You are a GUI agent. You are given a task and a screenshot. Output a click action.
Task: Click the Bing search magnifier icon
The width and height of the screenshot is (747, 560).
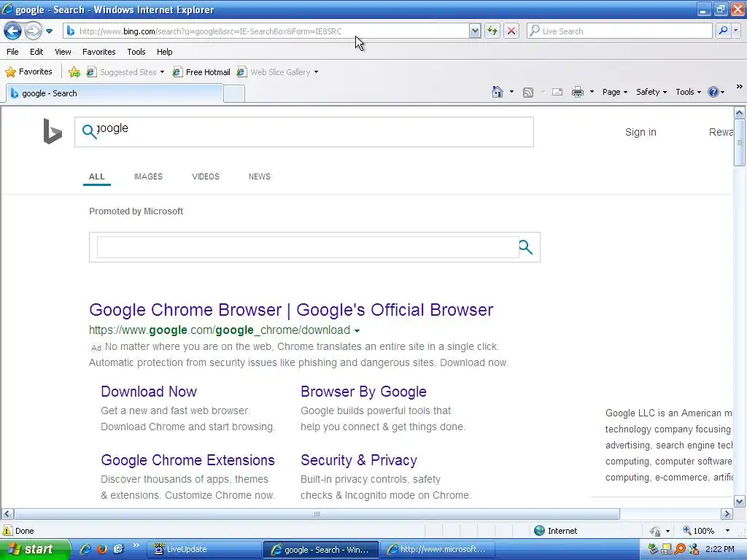coord(89,131)
